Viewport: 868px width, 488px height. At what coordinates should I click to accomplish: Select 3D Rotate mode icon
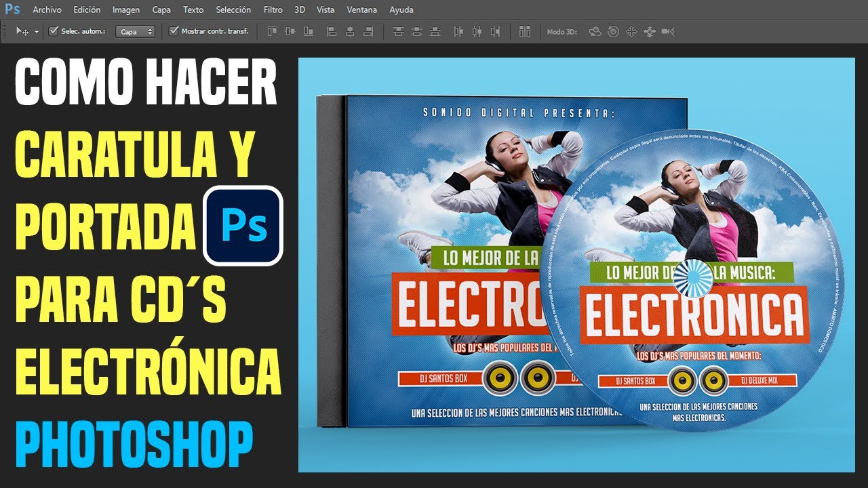pyautogui.click(x=595, y=31)
